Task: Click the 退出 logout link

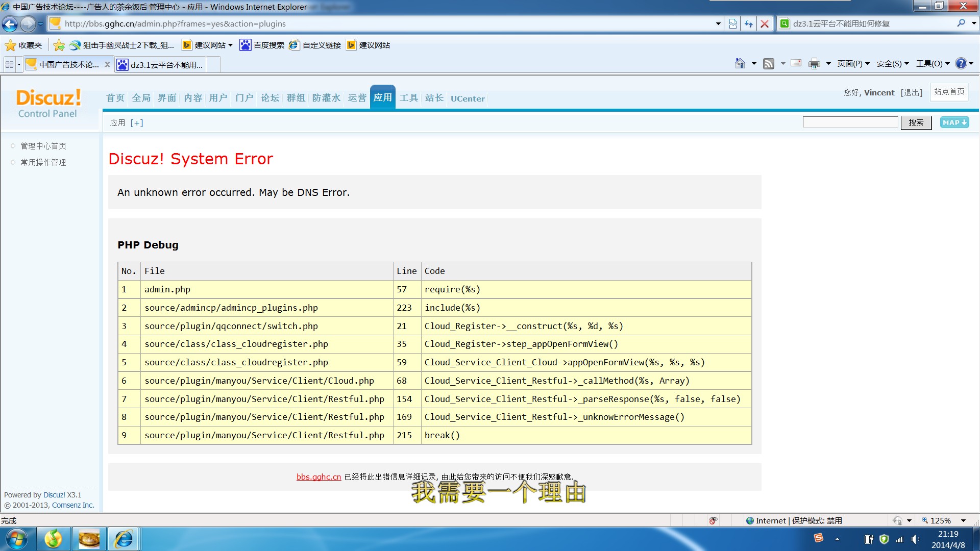Action: click(x=912, y=92)
